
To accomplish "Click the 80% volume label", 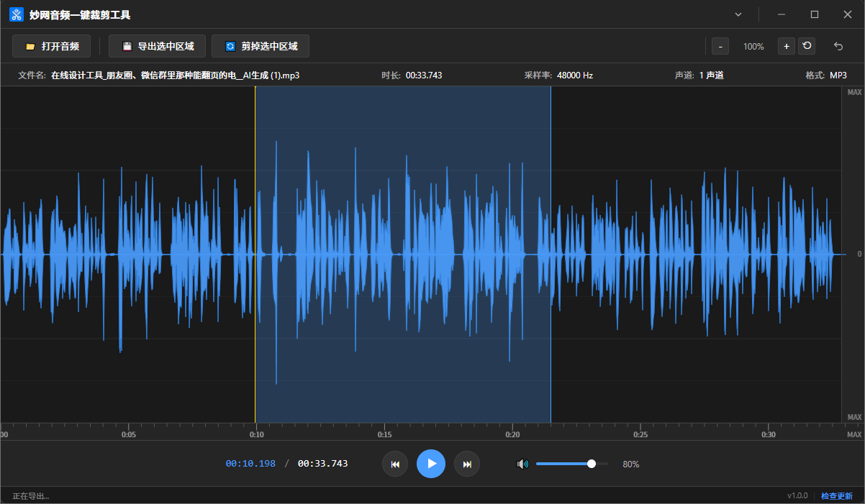I will point(631,464).
